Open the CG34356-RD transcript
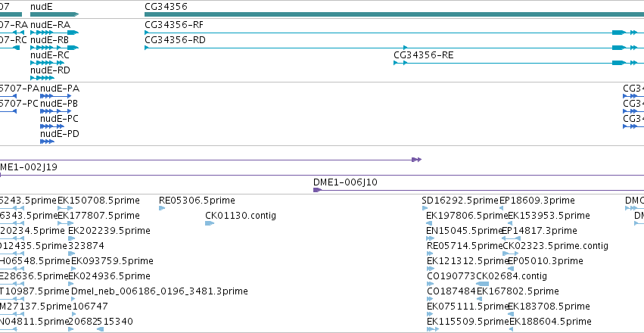 175,40
